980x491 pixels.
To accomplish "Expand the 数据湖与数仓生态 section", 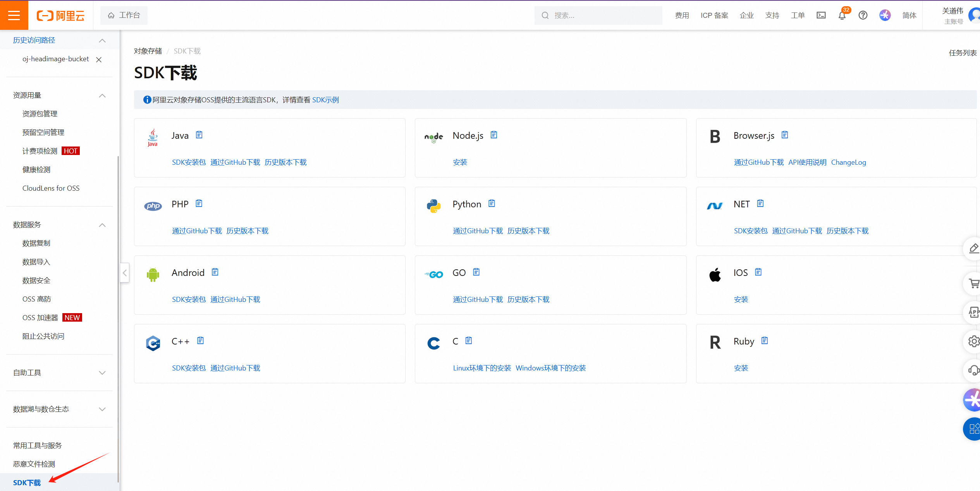I will (102, 409).
